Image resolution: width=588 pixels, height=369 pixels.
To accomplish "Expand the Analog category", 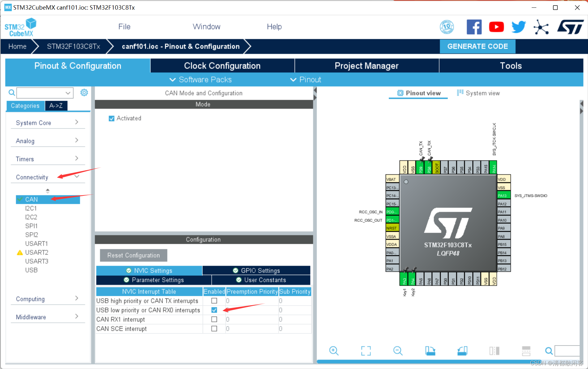I will [x=48, y=141].
